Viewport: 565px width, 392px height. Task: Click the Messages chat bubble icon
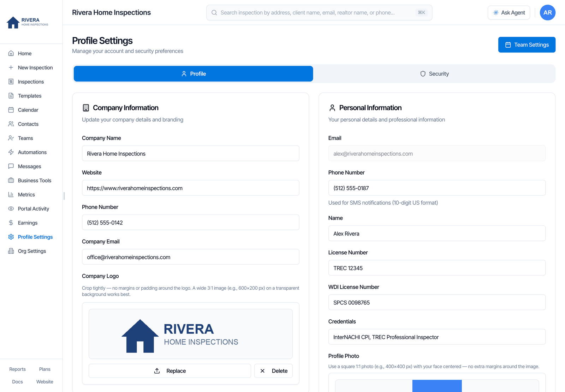tap(11, 166)
